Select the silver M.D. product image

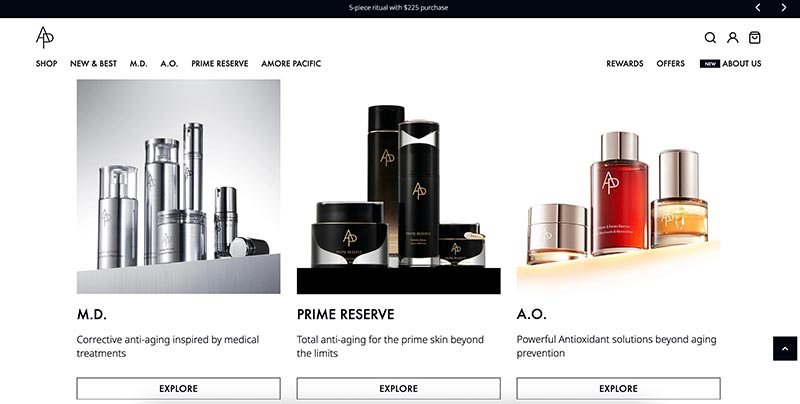point(179,187)
